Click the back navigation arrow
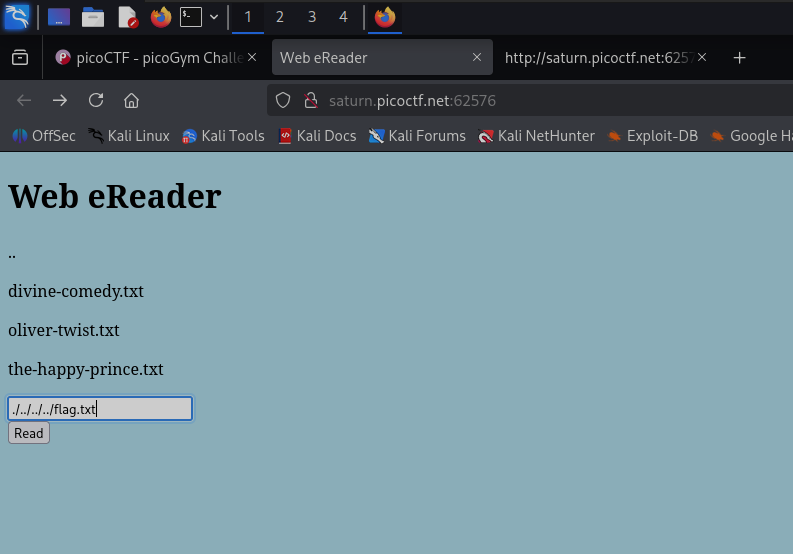This screenshot has width=793, height=554. [x=24, y=100]
